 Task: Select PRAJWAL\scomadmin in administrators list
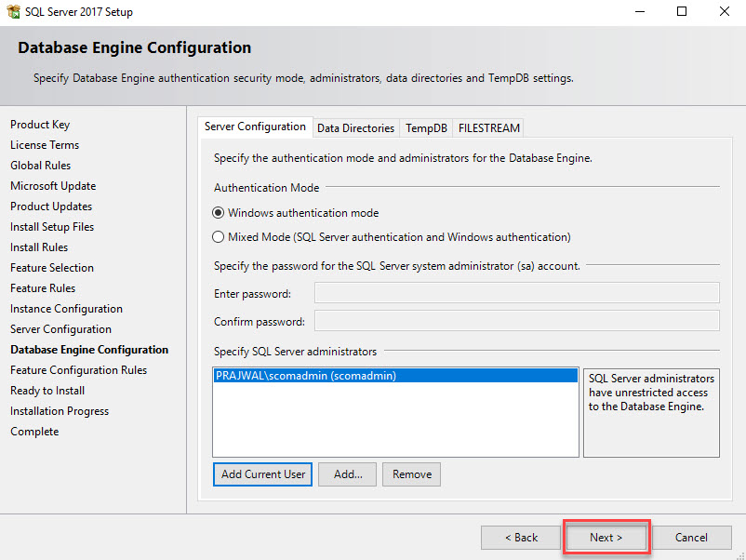click(395, 376)
